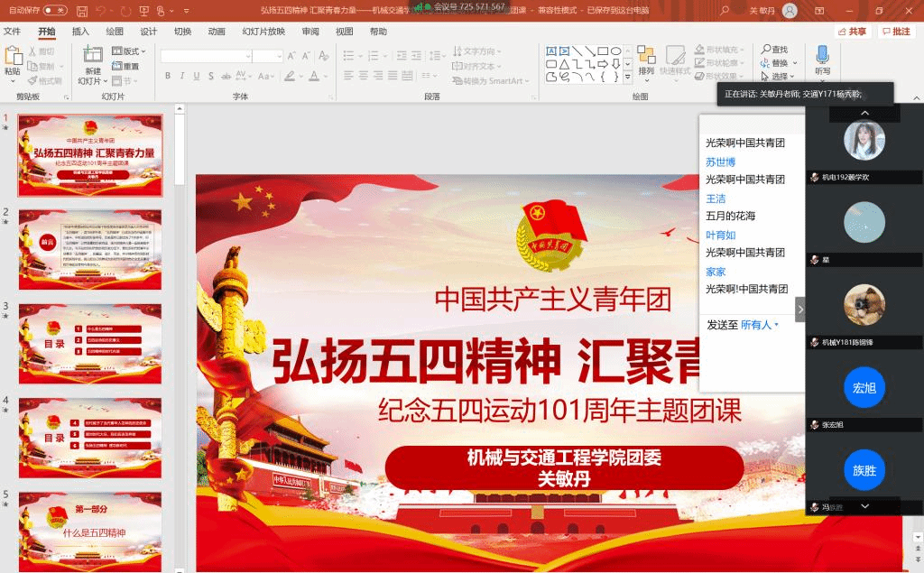
Task: Select slide 2 thumbnail (前言)
Action: click(90, 249)
